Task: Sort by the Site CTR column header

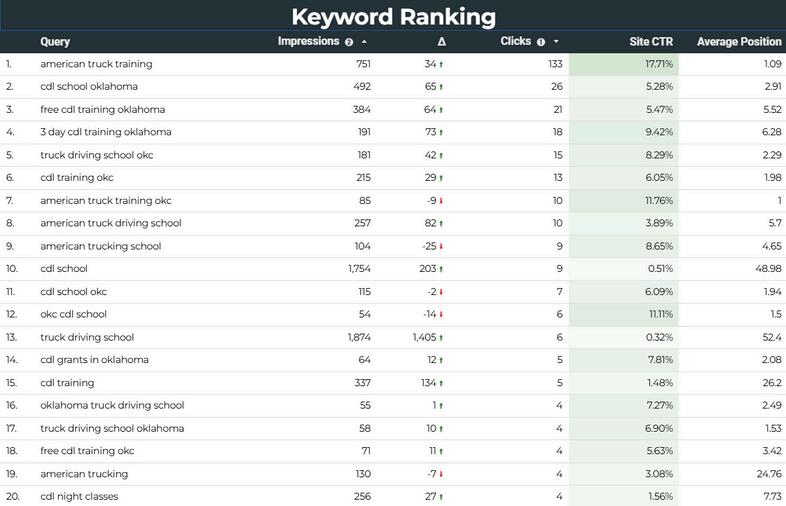Action: [651, 42]
